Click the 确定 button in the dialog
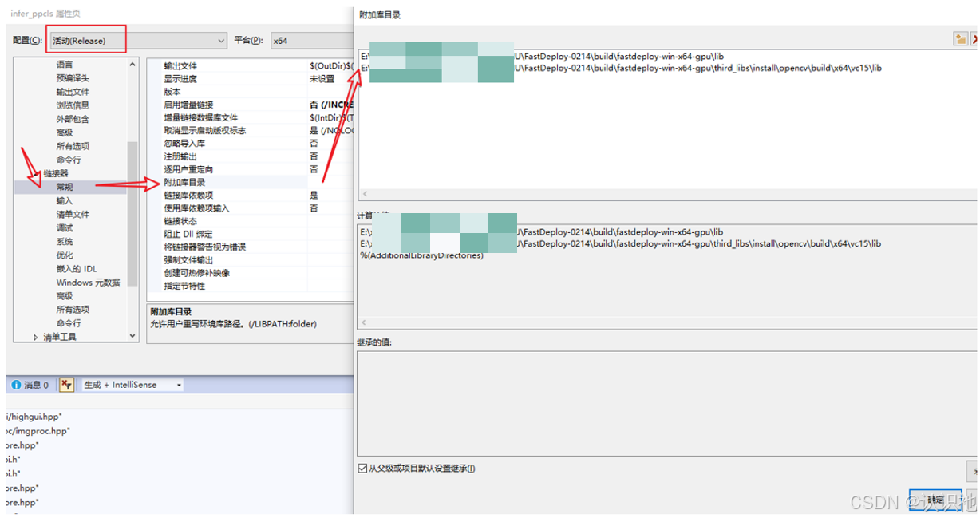 (935, 500)
